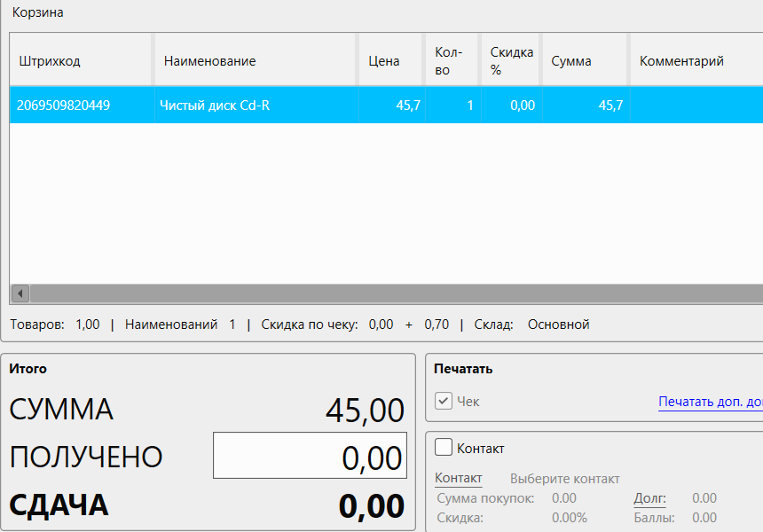Enable the "Контакт" checkbox
The height and width of the screenshot is (532, 763).
pyautogui.click(x=443, y=448)
